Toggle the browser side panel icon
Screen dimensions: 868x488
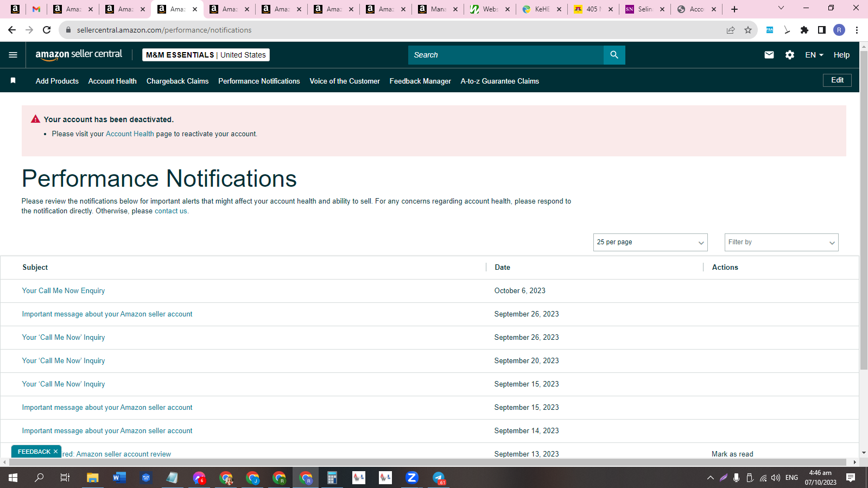[x=822, y=30]
